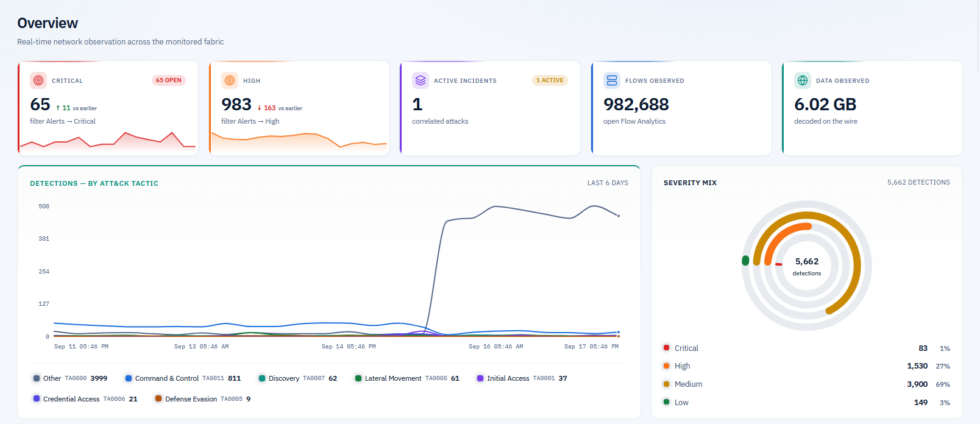Click the 3,900 Medium count value

[917, 384]
